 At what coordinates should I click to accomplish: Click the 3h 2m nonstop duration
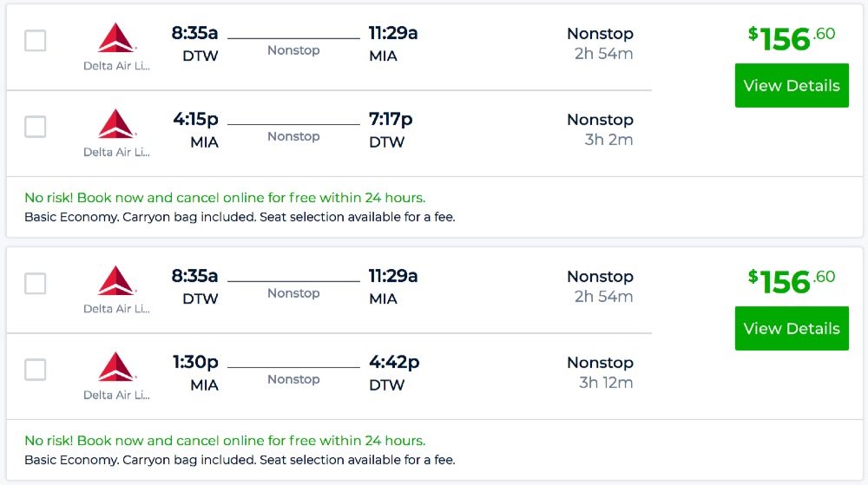608,140
